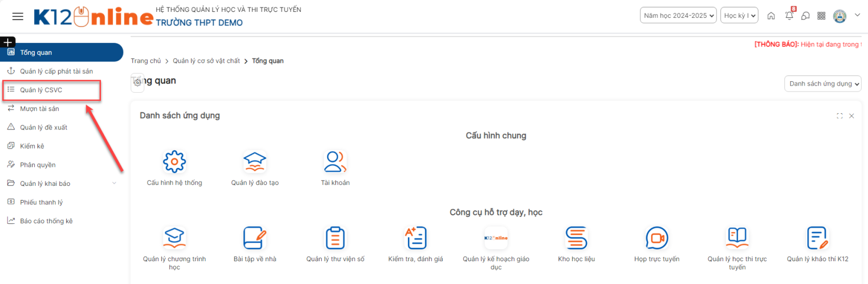
Task: Click the notification bell icon
Action: (x=789, y=16)
